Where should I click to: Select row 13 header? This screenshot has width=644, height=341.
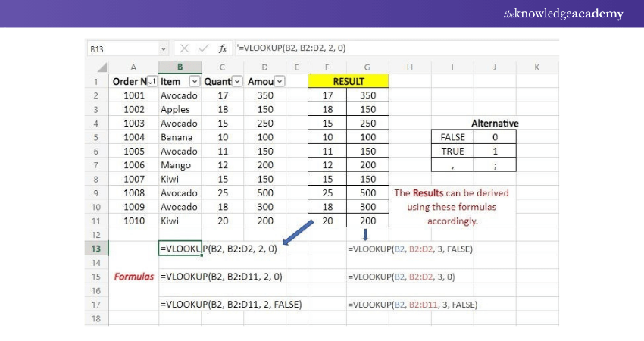pyautogui.click(x=97, y=249)
